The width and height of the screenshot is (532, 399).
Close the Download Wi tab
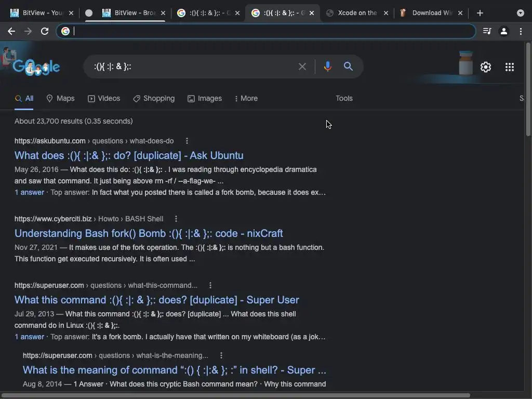460,13
